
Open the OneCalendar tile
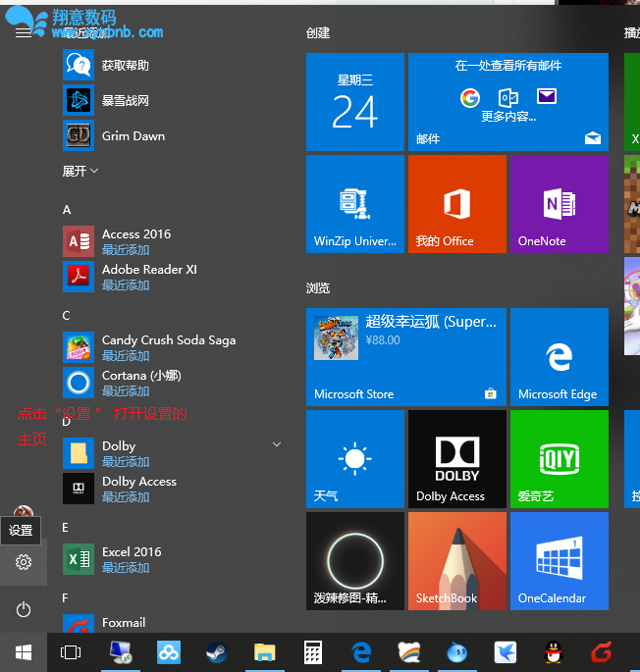(560, 561)
